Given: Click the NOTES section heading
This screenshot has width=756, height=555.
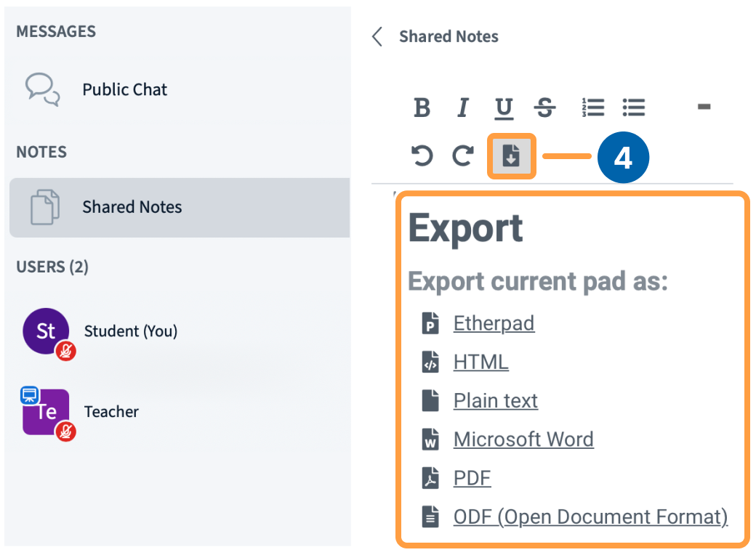Looking at the screenshot, I should [x=41, y=153].
